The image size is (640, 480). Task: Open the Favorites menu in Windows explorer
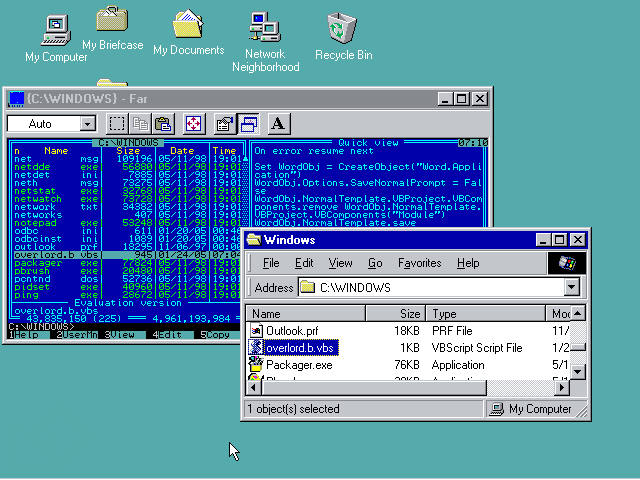click(x=420, y=263)
